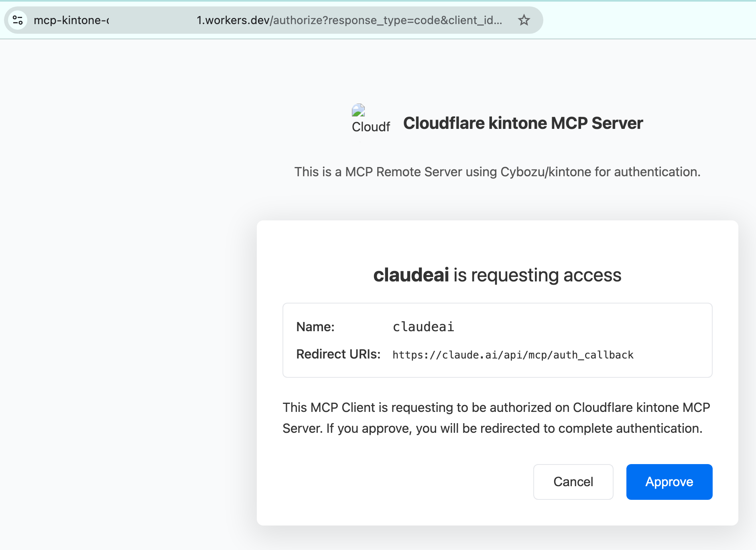Click the site information icon in address bar
The image size is (756, 550).
(18, 20)
